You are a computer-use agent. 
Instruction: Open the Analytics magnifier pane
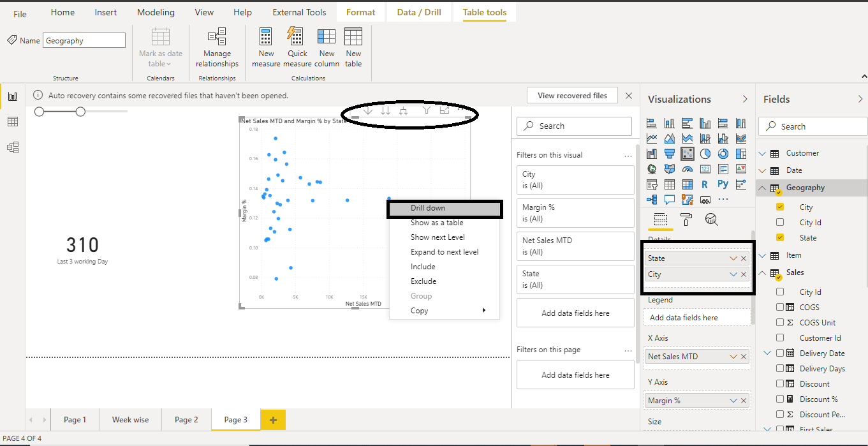pyautogui.click(x=711, y=219)
